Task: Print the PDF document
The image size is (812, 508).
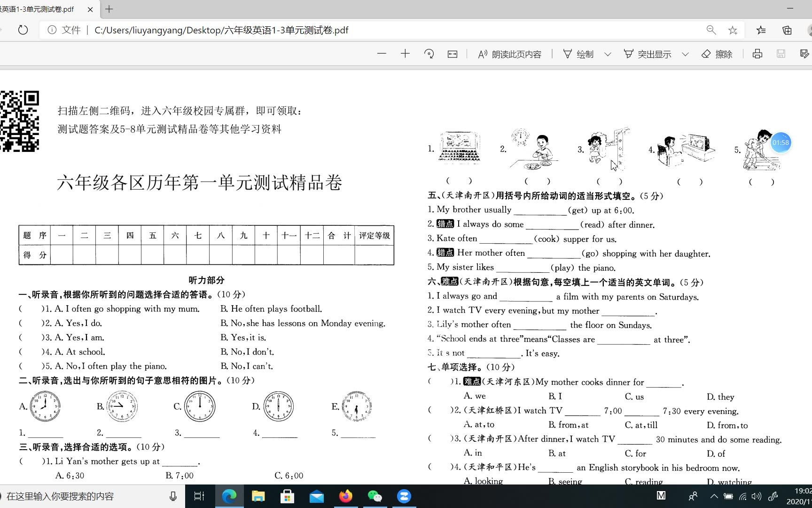Action: pos(757,54)
